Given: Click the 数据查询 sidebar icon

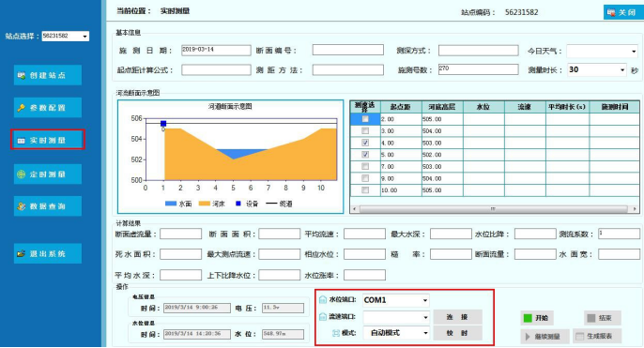Looking at the screenshot, I should point(22,206).
